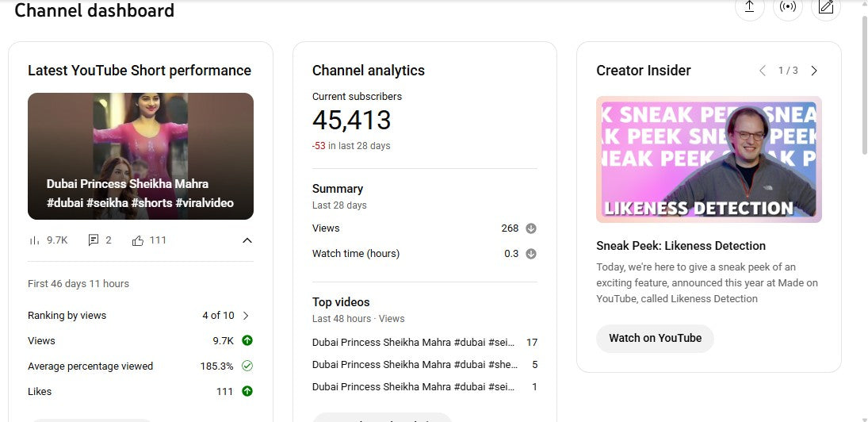Click the down-arrow icon next to Views 268
Screen dimensions: 868x422
pyautogui.click(x=531, y=228)
